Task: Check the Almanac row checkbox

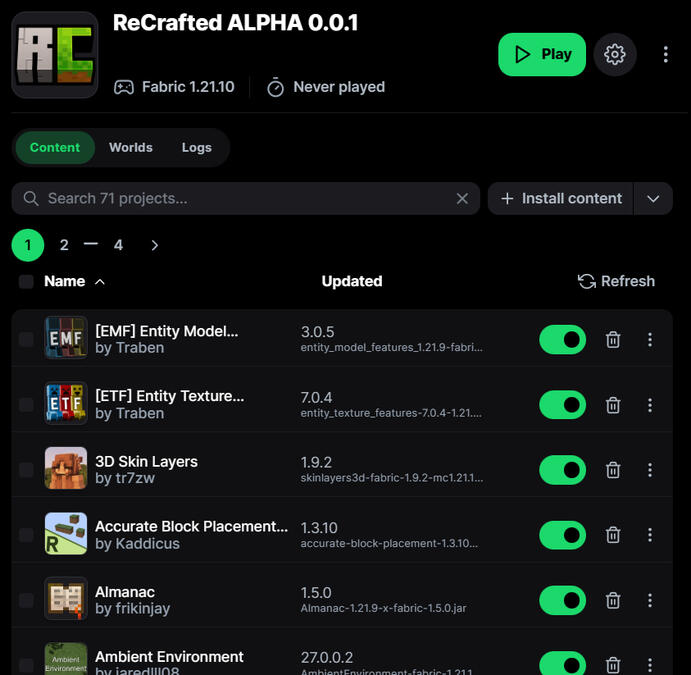Action: [26, 600]
